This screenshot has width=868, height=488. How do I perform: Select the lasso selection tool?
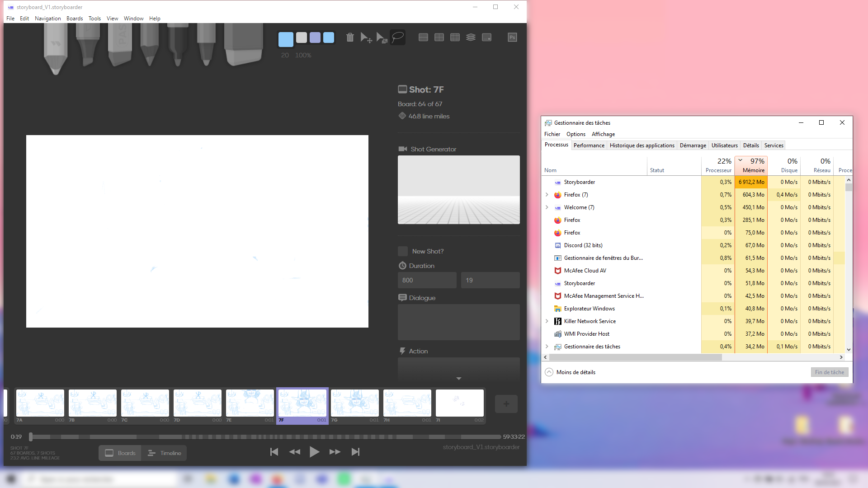point(397,38)
